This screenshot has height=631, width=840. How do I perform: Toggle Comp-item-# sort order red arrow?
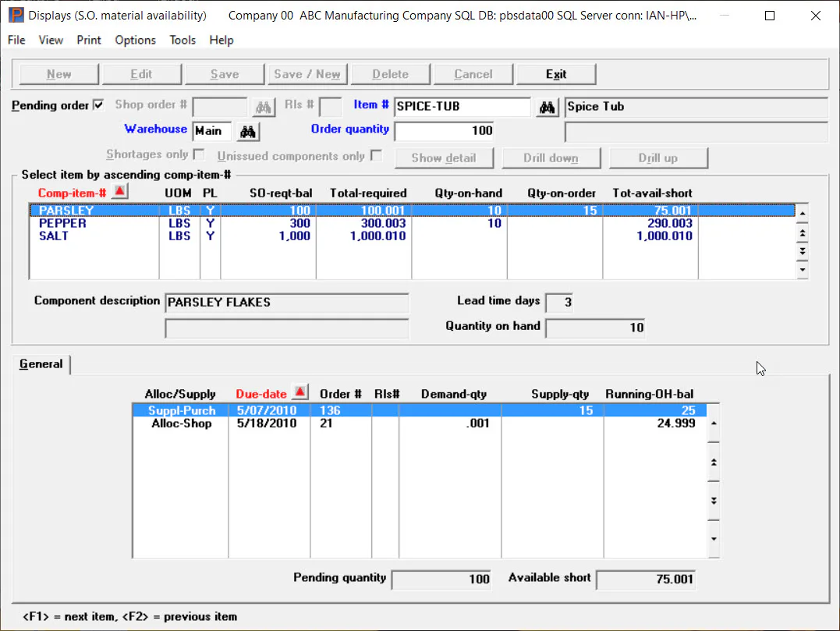[120, 192]
